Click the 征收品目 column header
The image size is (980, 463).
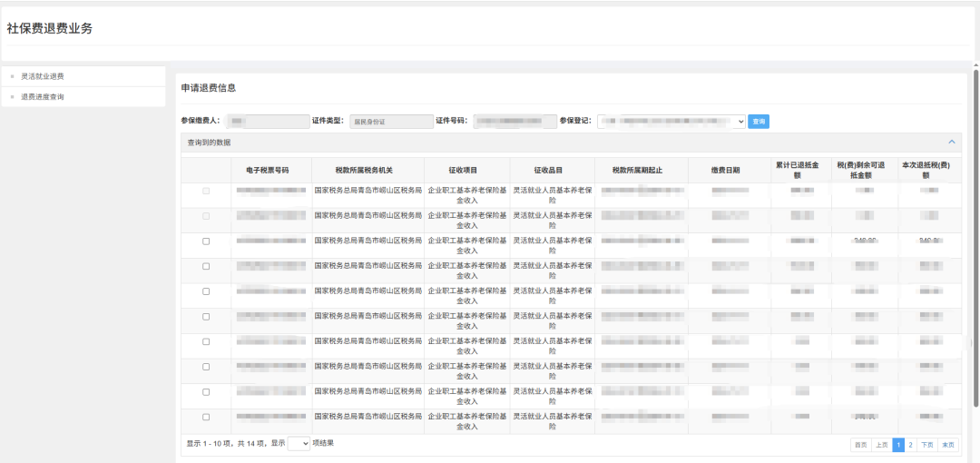552,170
